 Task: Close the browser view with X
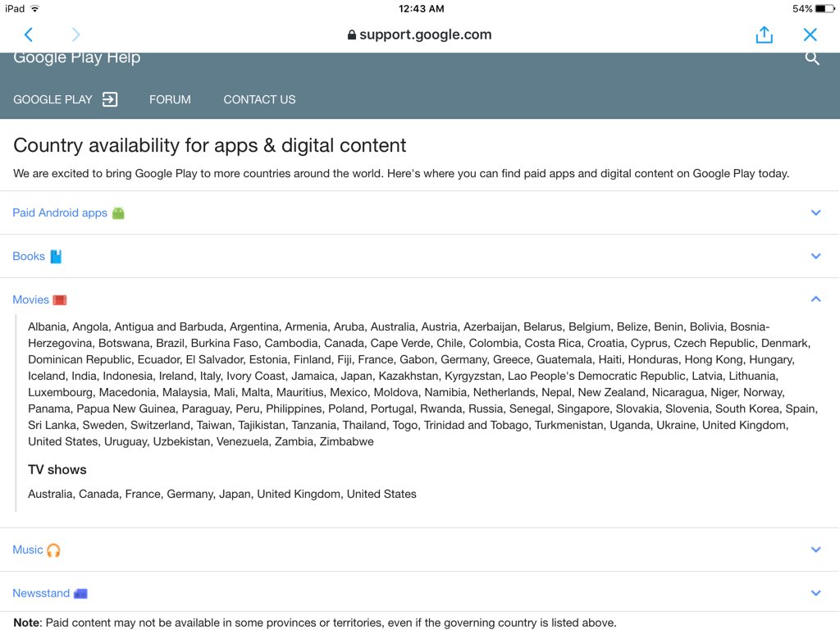pyautogui.click(x=810, y=34)
